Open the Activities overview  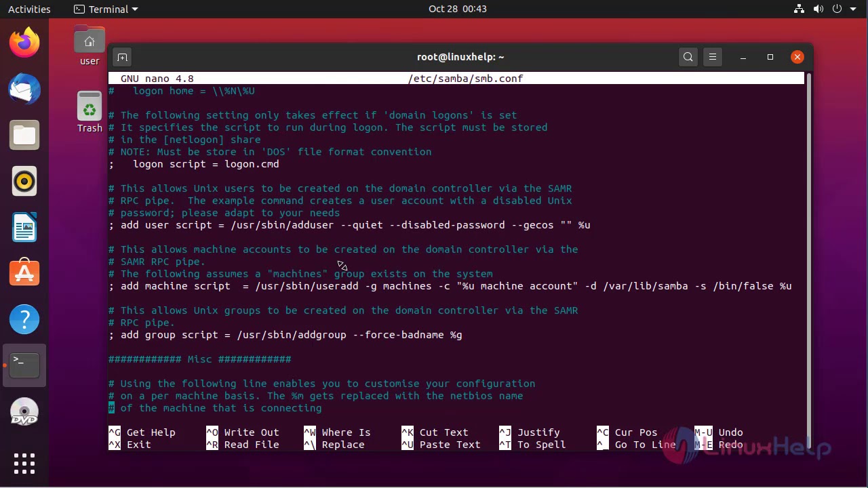[x=29, y=9]
